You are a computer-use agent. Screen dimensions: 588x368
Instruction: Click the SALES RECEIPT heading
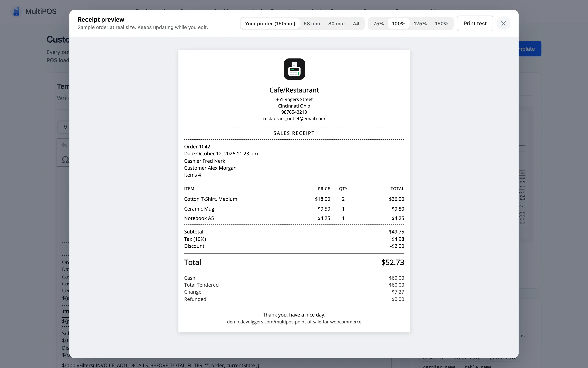294,133
